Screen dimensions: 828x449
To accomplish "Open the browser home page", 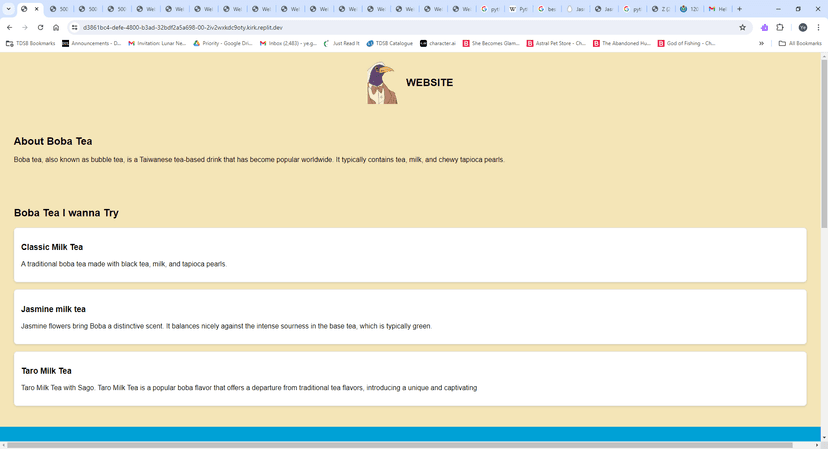I will click(56, 27).
